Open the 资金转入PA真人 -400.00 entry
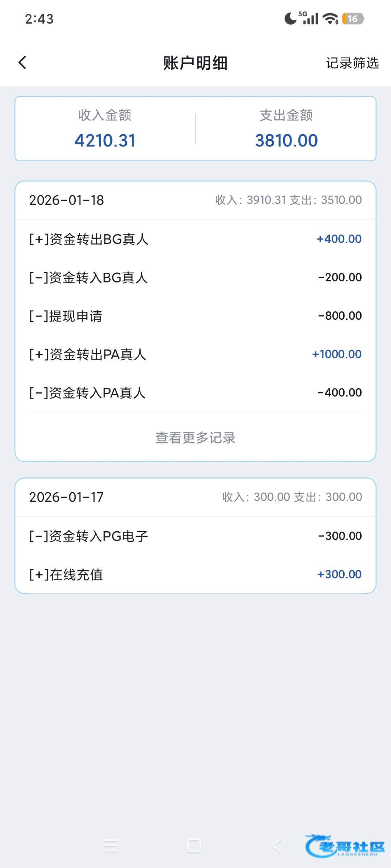Screen dimensions: 391x868 195,392
